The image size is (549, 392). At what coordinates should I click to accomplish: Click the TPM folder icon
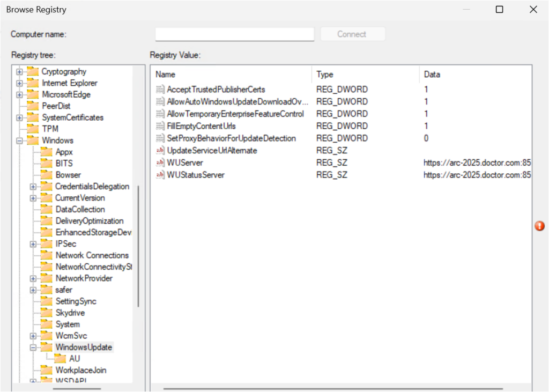33,129
